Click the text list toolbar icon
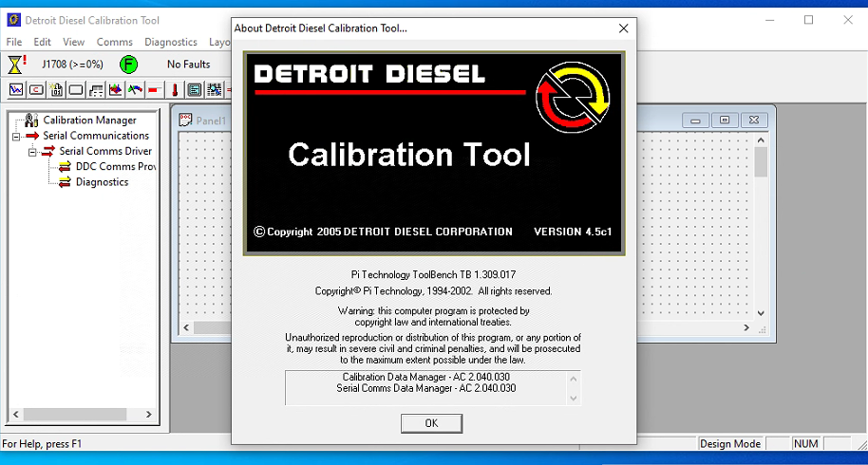868x465 pixels. tap(195, 89)
